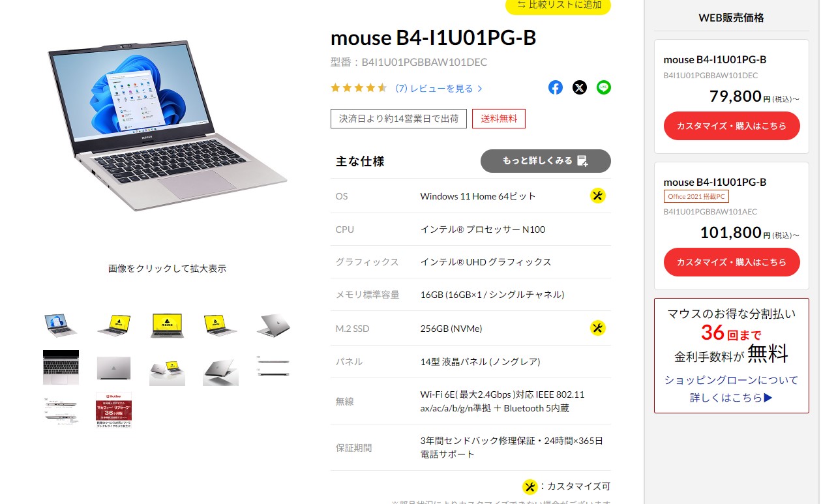Click the OS row customize wrench icon
This screenshot has width=821, height=504.
[598, 196]
